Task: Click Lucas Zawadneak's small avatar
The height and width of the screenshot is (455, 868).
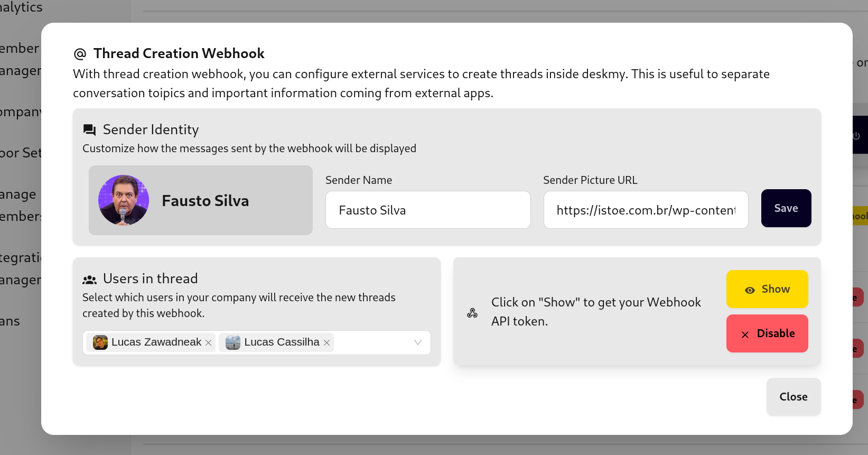Action: 100,342
